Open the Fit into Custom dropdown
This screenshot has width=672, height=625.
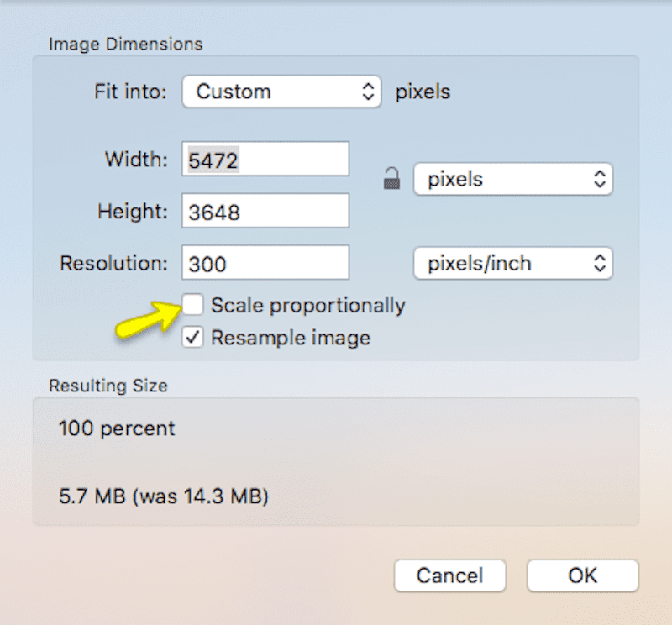[282, 92]
